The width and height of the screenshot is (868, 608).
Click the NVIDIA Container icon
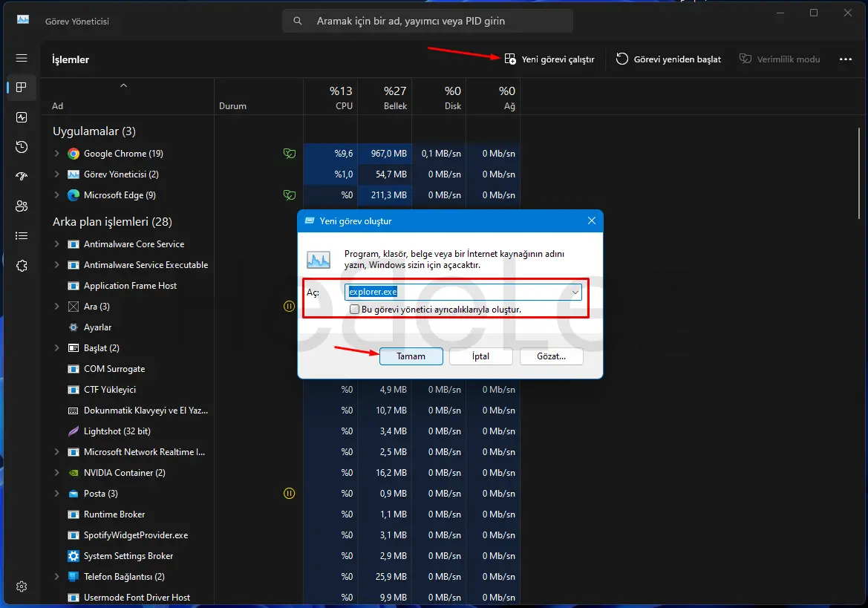click(x=73, y=473)
